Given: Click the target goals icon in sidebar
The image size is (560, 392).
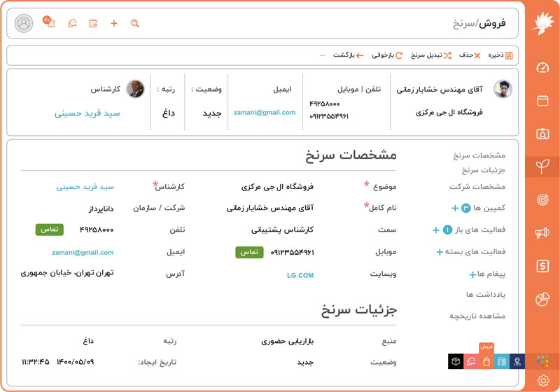Looking at the screenshot, I should click(x=542, y=199).
